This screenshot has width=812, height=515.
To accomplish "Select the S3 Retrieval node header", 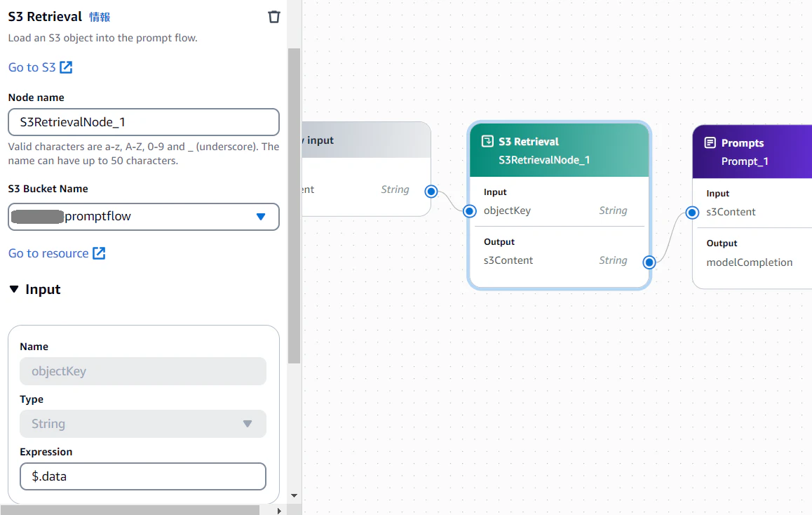I will tap(560, 150).
